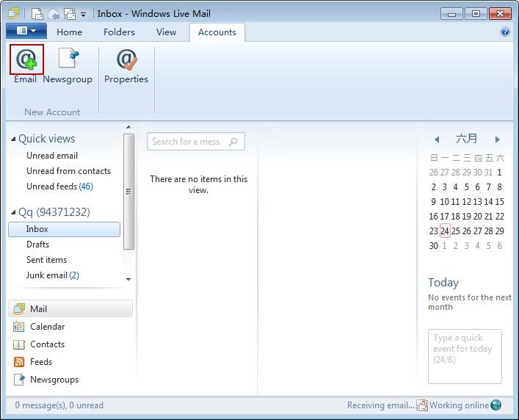Click 'There are no items in this view' text
Viewport: 519px width, 420px height.
pyautogui.click(x=199, y=185)
